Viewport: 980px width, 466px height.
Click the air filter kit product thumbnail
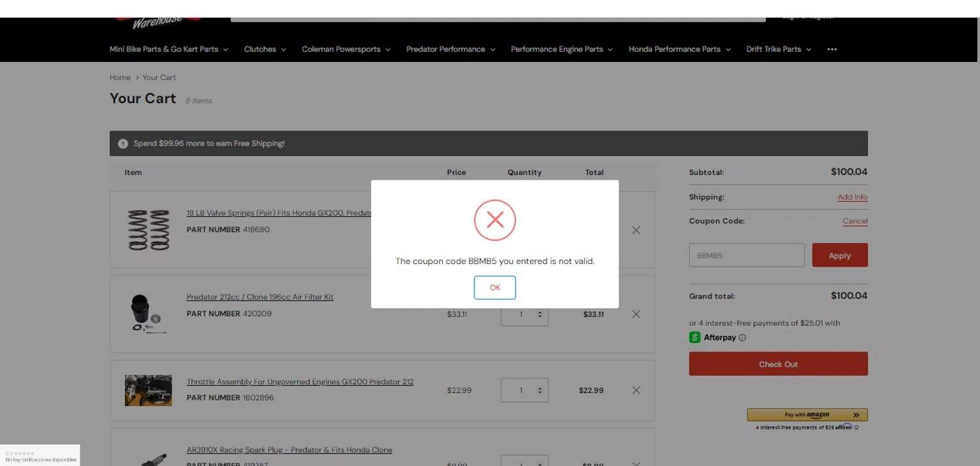[148, 314]
